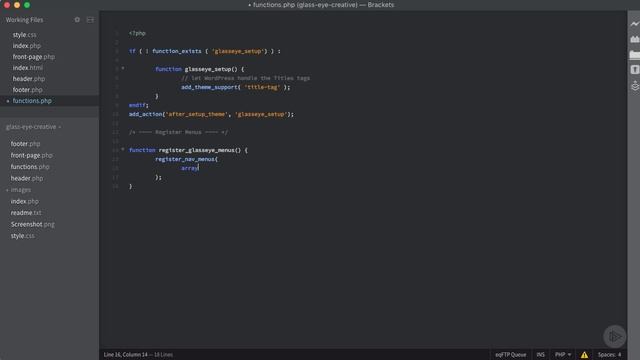Screen dimensions: 640x360
Task: Select footer.php in Working Files
Action: 27,90
